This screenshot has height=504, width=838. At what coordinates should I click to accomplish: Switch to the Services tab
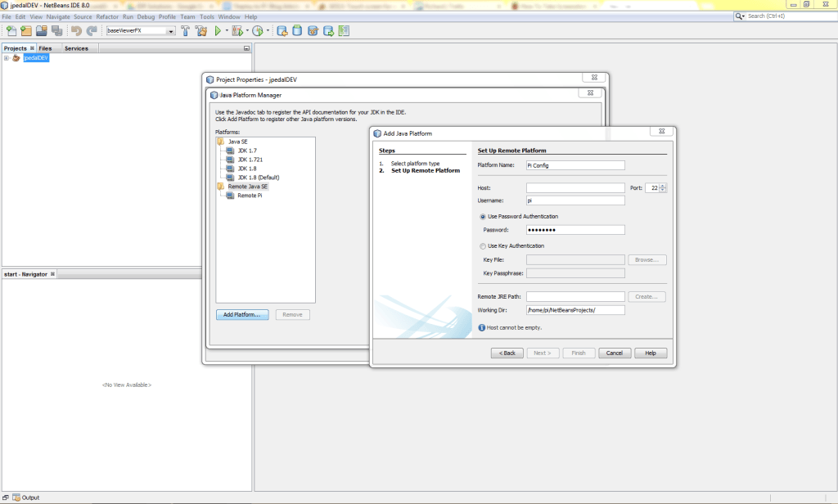pos(76,48)
